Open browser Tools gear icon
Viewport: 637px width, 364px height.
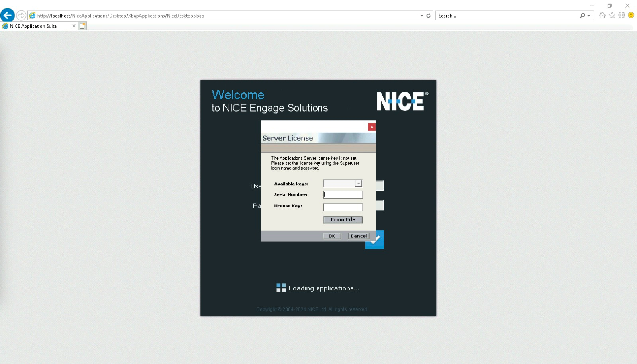(x=621, y=15)
